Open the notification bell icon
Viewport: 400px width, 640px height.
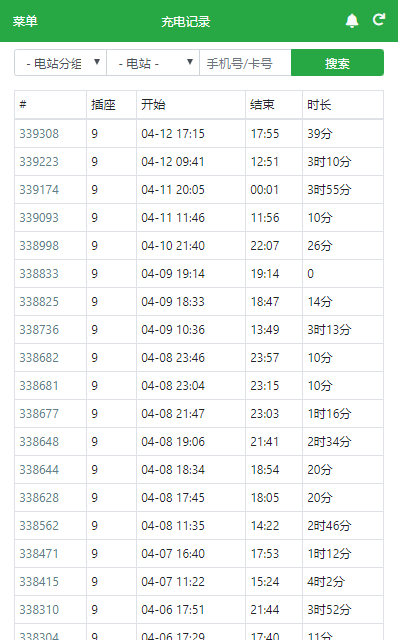(x=352, y=20)
